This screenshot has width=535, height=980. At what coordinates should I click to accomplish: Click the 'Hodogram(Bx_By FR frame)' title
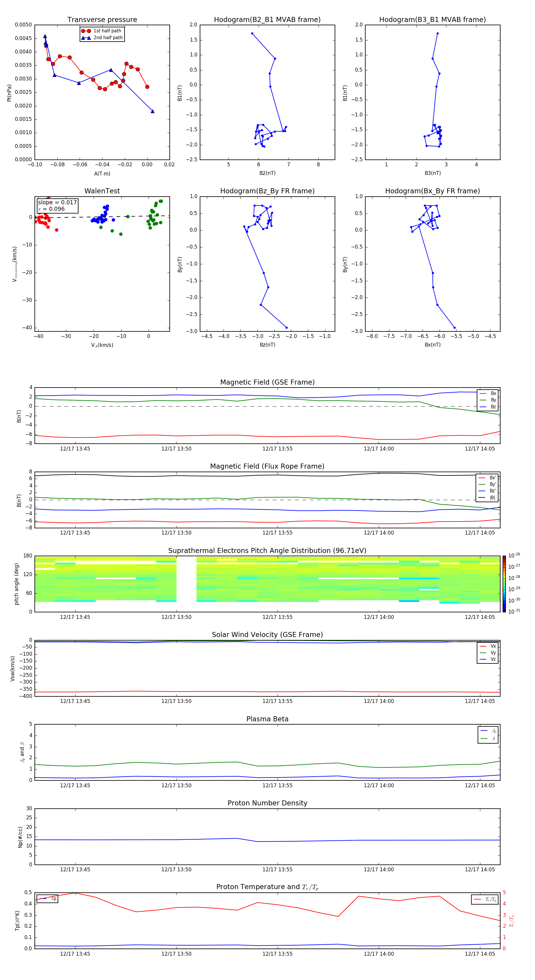(432, 191)
